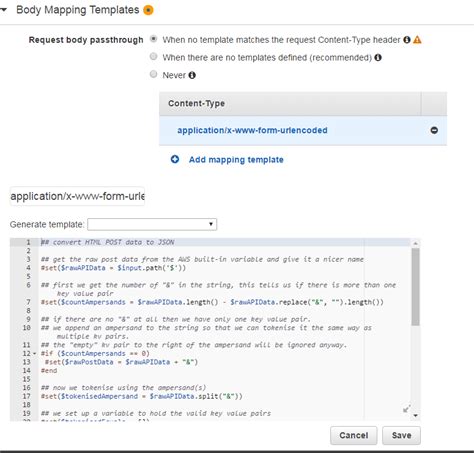Select application/x-www-form-urlencoded content type row
This screenshot has height=453, width=474.
pyautogui.click(x=303, y=130)
